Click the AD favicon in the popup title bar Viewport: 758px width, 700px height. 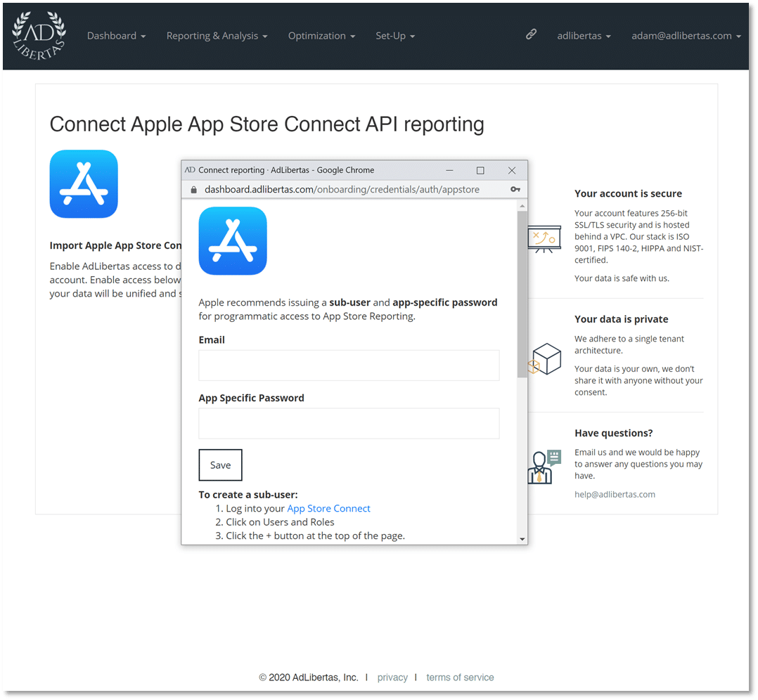click(x=190, y=170)
